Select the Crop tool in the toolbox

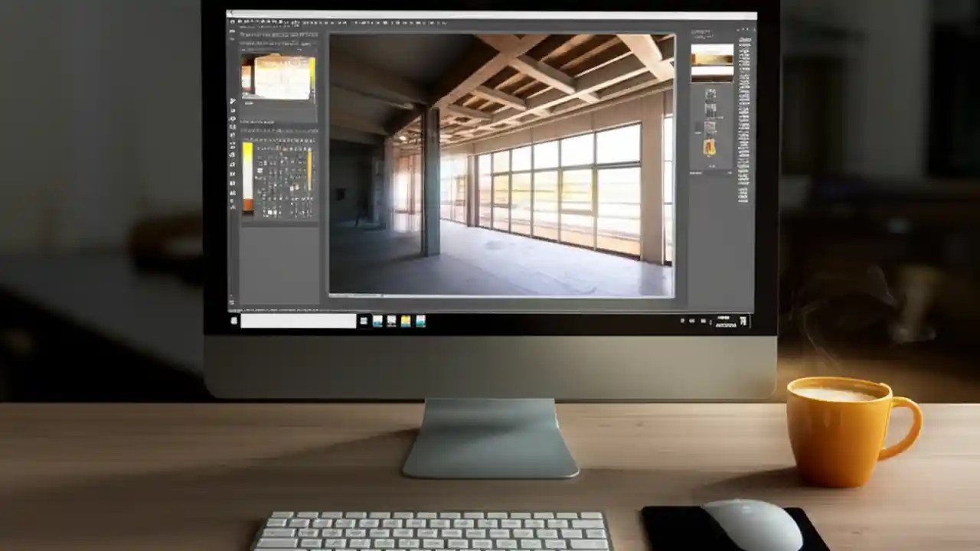tap(232, 126)
